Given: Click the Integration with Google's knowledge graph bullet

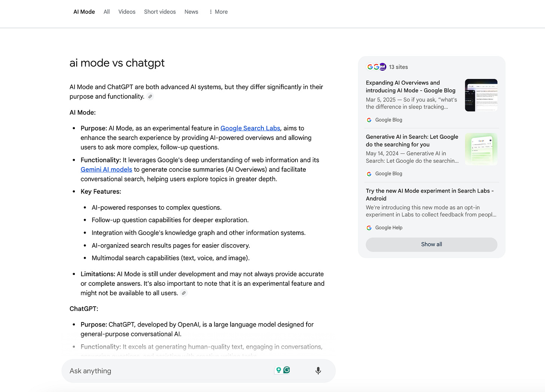Looking at the screenshot, I should tap(198, 233).
